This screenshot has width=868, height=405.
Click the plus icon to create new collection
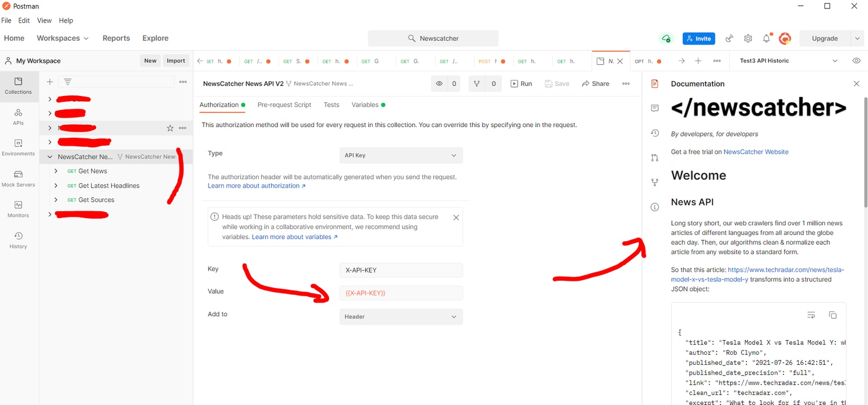click(x=50, y=82)
